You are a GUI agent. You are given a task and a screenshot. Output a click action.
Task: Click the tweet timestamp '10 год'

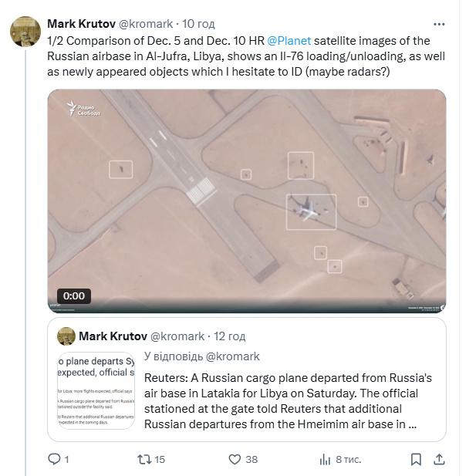coord(199,24)
